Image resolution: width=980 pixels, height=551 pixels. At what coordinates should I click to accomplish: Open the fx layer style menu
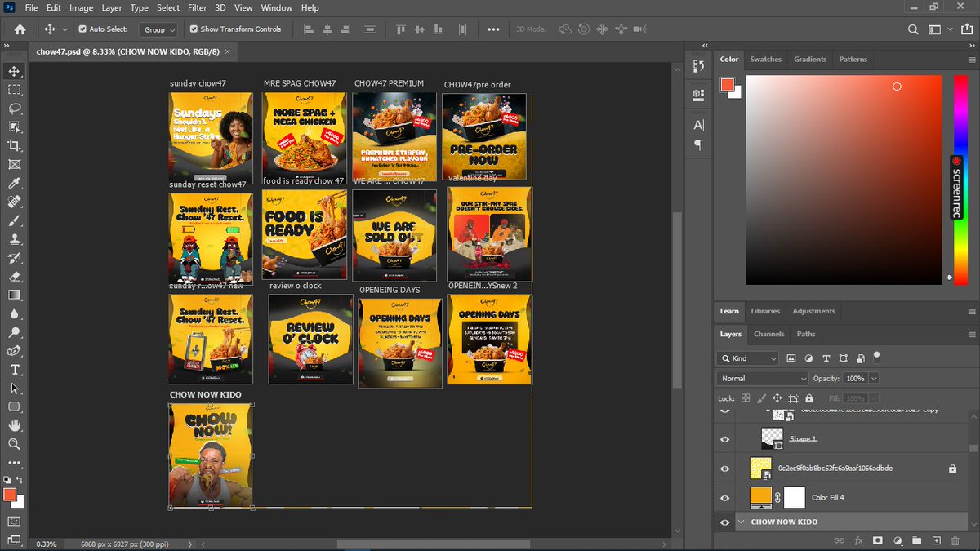click(858, 540)
